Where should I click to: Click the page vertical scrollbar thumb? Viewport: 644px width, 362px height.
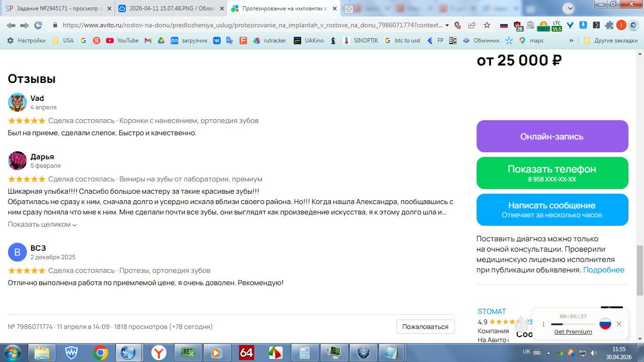[640, 271]
